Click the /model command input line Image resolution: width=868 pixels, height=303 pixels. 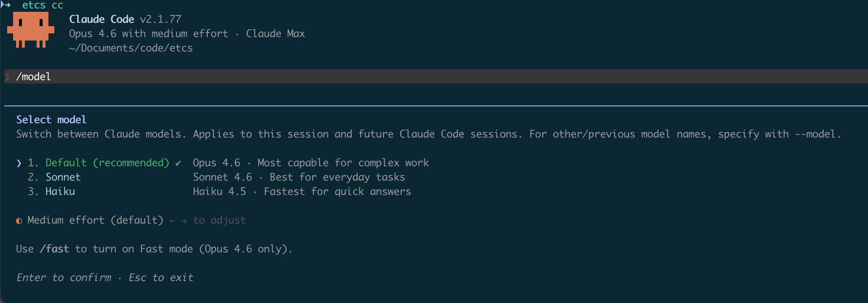point(436,76)
